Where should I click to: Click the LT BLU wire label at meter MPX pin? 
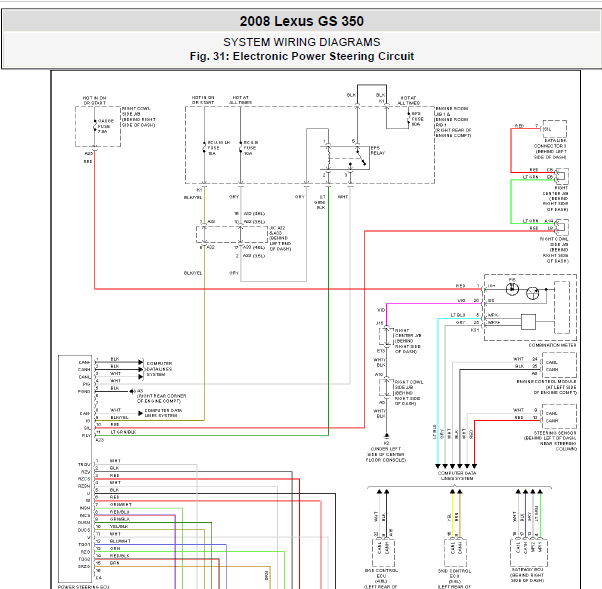tap(458, 315)
